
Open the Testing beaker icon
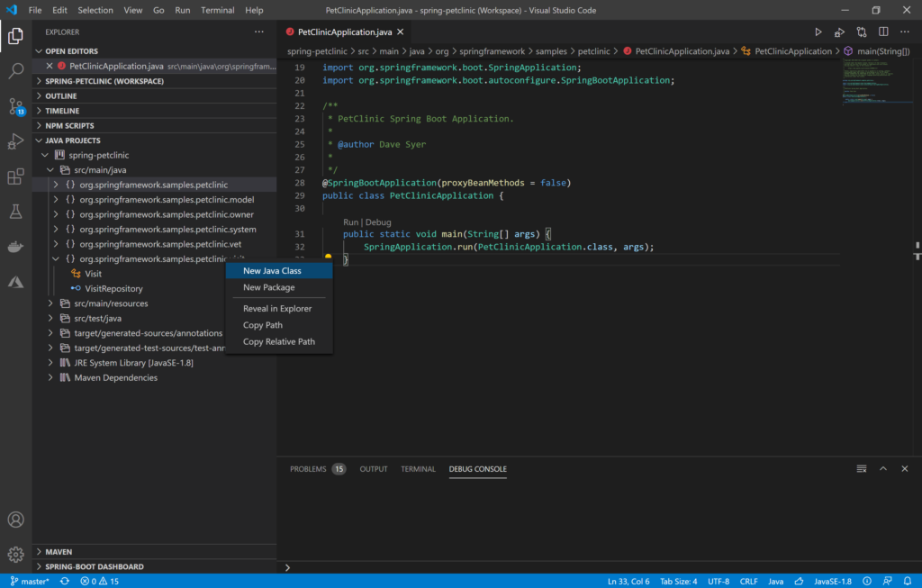(14, 213)
